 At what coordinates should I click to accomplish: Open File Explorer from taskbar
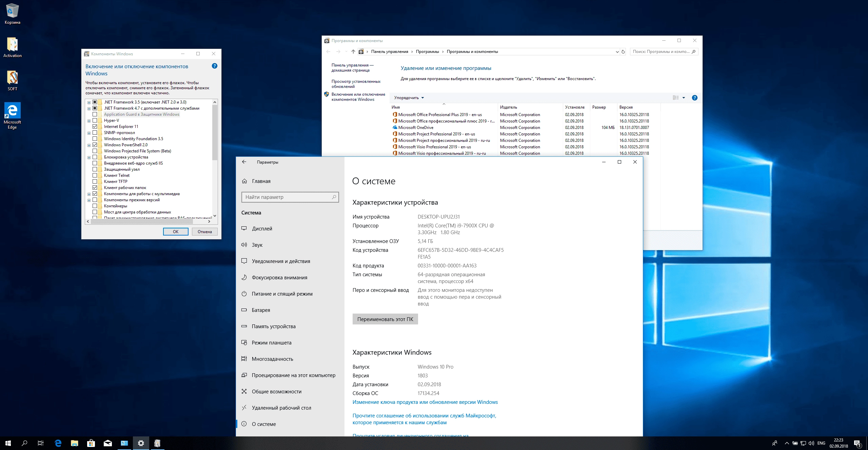[x=74, y=443]
